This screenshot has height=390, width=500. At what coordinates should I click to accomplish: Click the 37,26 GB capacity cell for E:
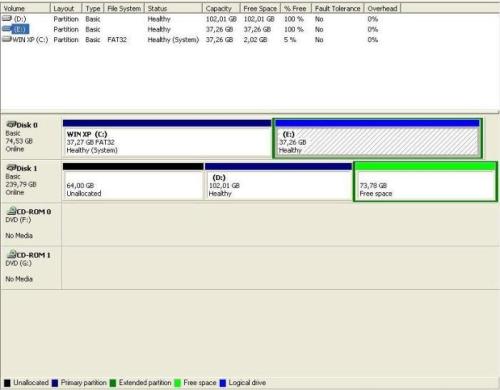coord(219,29)
